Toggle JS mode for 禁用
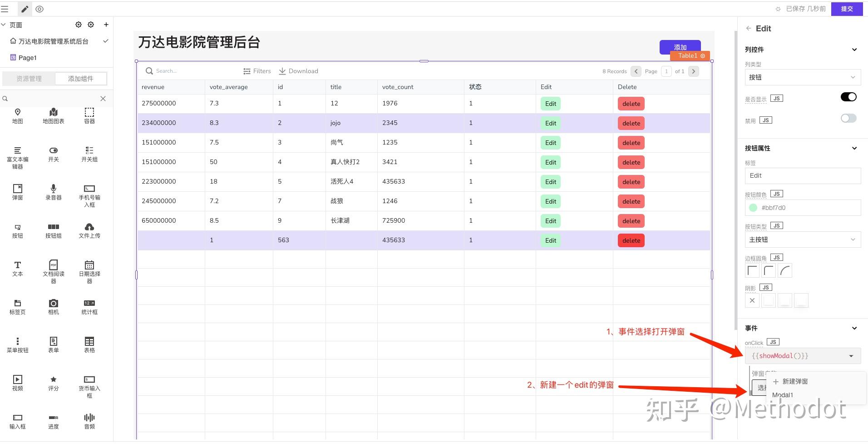The image size is (868, 444). pyautogui.click(x=766, y=120)
